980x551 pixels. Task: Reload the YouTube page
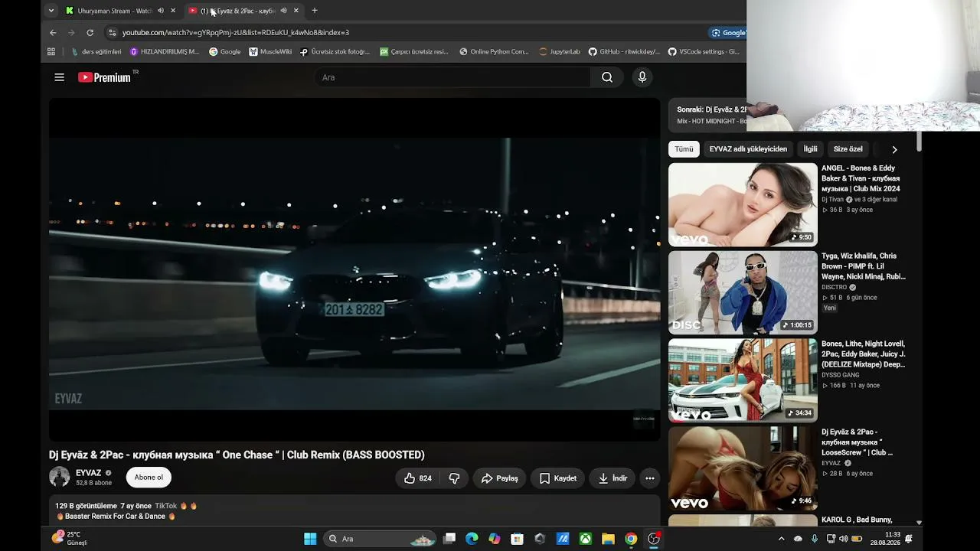pyautogui.click(x=90, y=33)
